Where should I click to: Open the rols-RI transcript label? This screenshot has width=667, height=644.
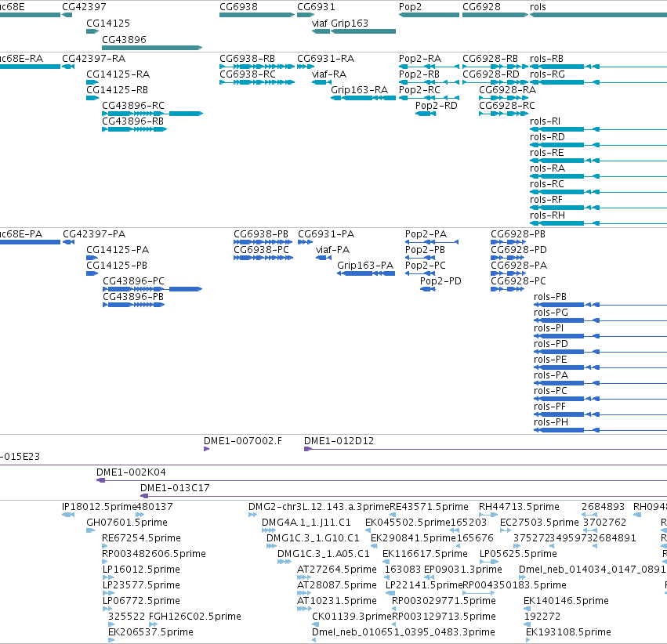click(545, 121)
